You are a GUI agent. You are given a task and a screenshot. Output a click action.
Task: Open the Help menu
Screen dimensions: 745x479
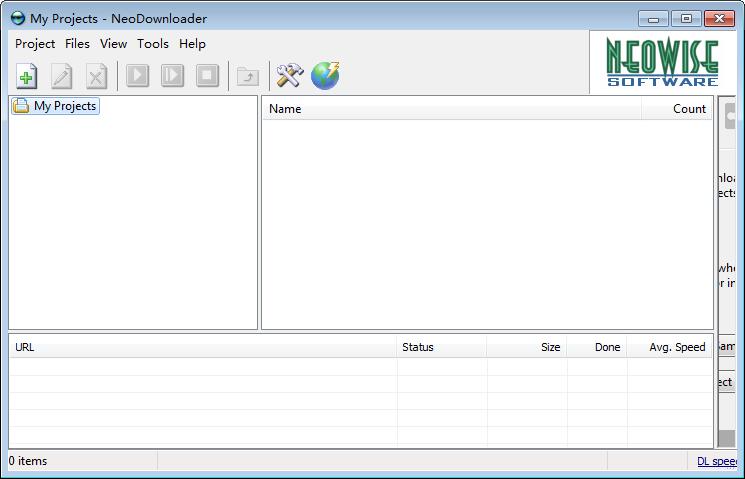click(x=192, y=44)
